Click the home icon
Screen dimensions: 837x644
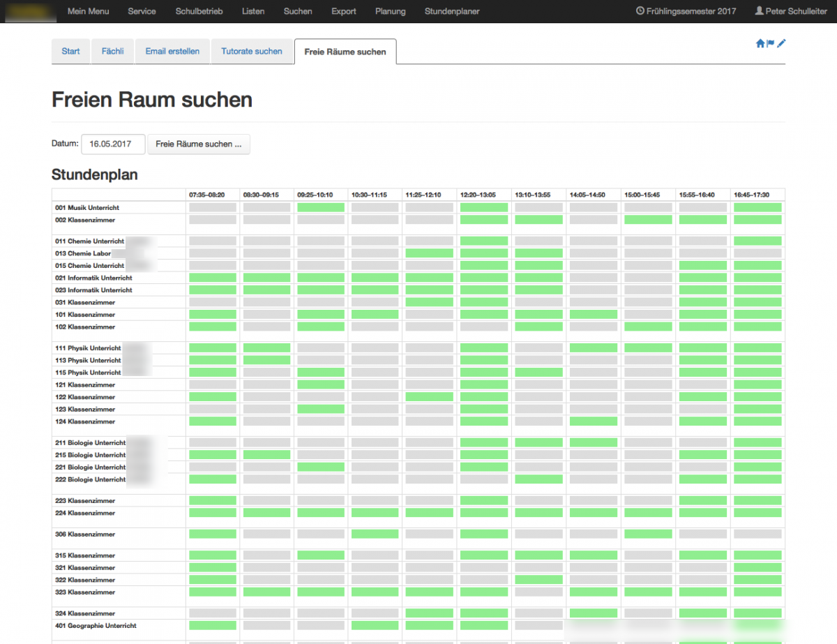[x=760, y=43]
